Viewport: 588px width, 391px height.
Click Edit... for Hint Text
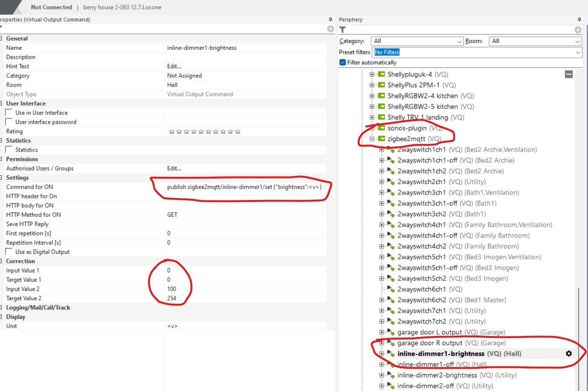click(x=174, y=66)
